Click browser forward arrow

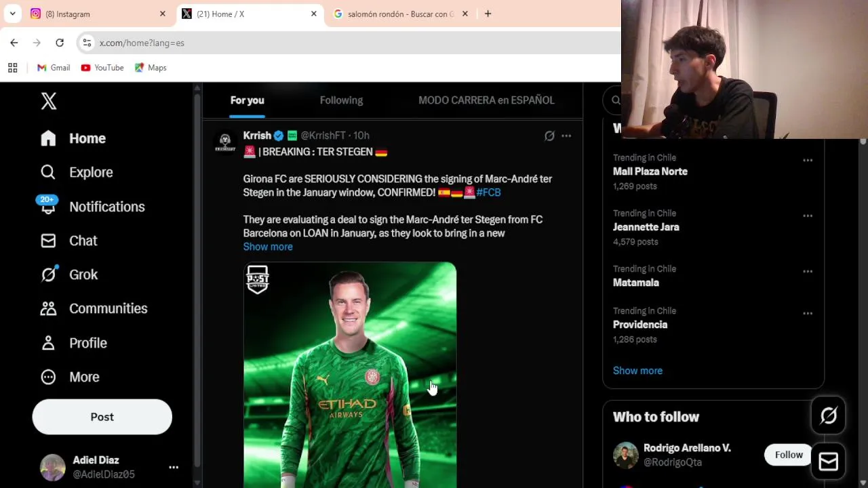[37, 43]
